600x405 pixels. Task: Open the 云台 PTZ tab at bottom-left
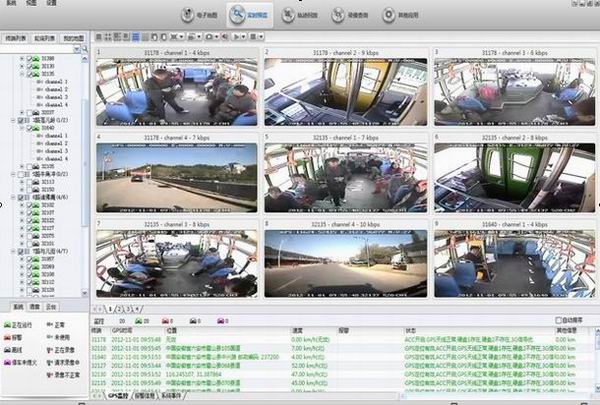pos(52,307)
